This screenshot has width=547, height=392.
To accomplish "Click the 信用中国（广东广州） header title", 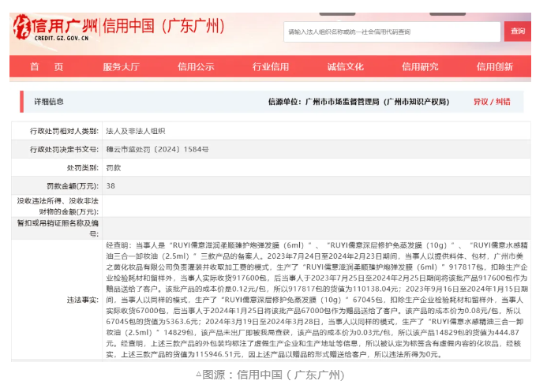I will [163, 27].
